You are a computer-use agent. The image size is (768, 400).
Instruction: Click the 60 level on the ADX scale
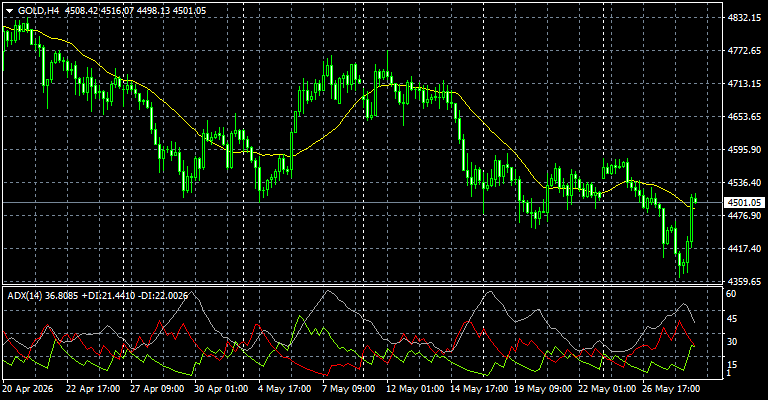(731, 294)
